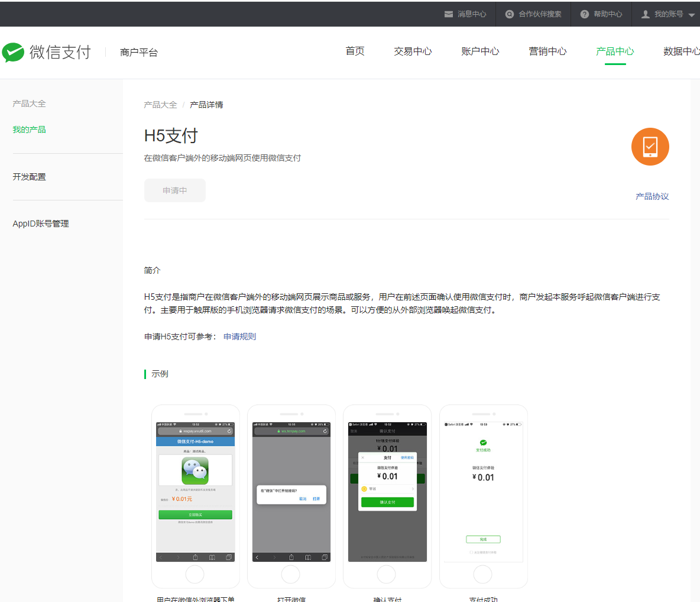Image resolution: width=700 pixels, height=602 pixels.
Task: Open 产品大全 in the left sidebar
Action: pos(30,103)
